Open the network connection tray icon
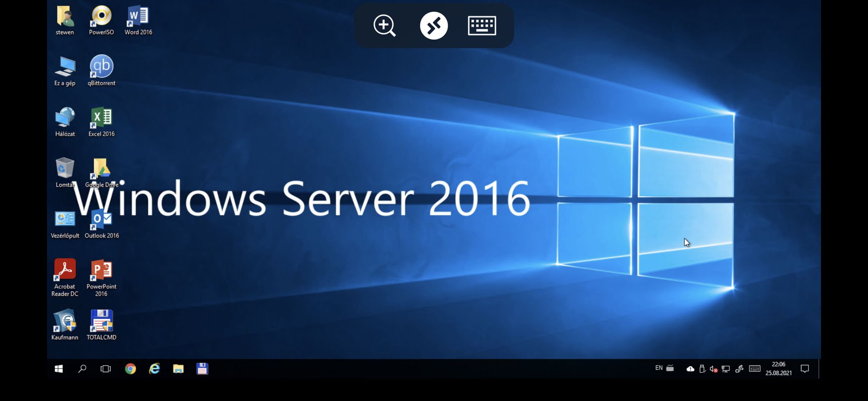 click(725, 369)
